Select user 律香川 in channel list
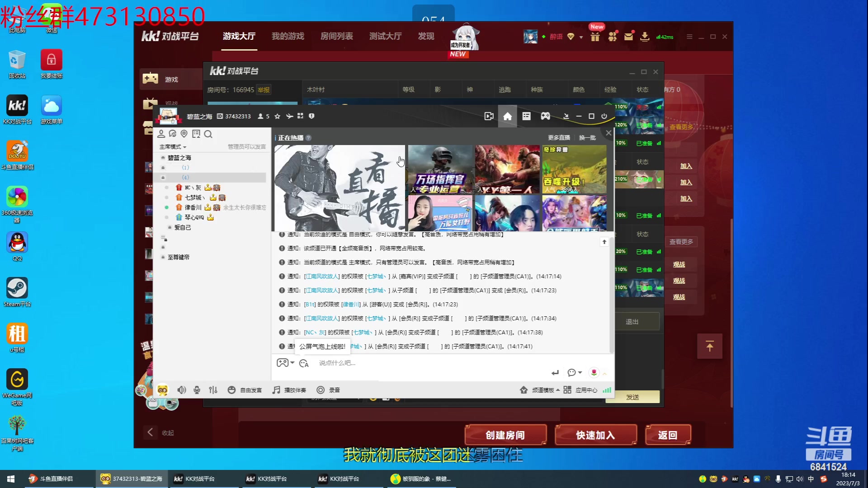 [193, 207]
